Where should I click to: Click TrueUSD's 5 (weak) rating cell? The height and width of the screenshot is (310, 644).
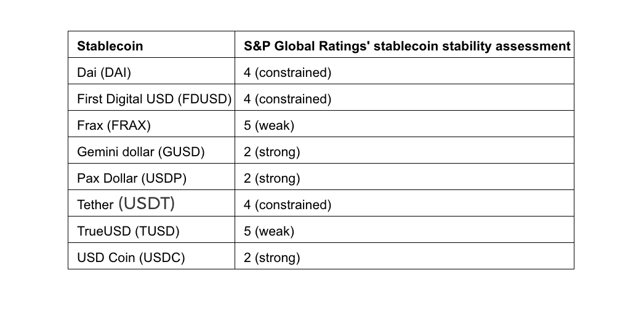coord(269,231)
